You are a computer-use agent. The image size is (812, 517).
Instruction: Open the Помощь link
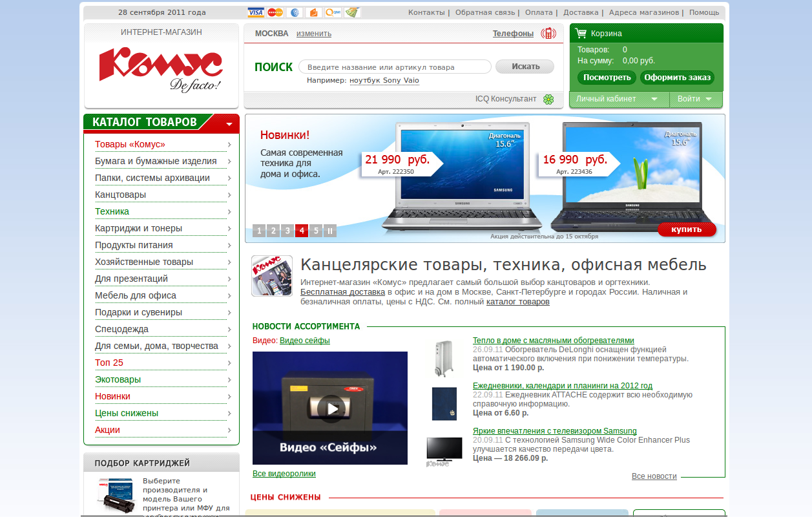[704, 12]
